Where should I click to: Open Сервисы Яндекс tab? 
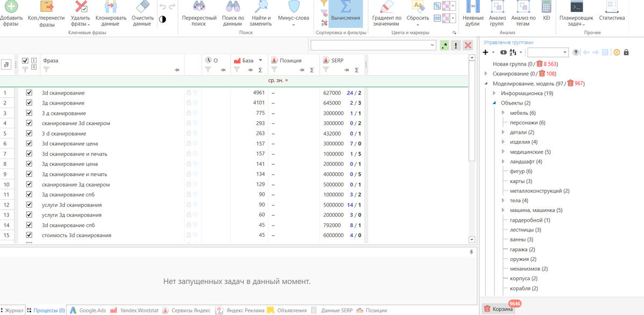click(186, 310)
